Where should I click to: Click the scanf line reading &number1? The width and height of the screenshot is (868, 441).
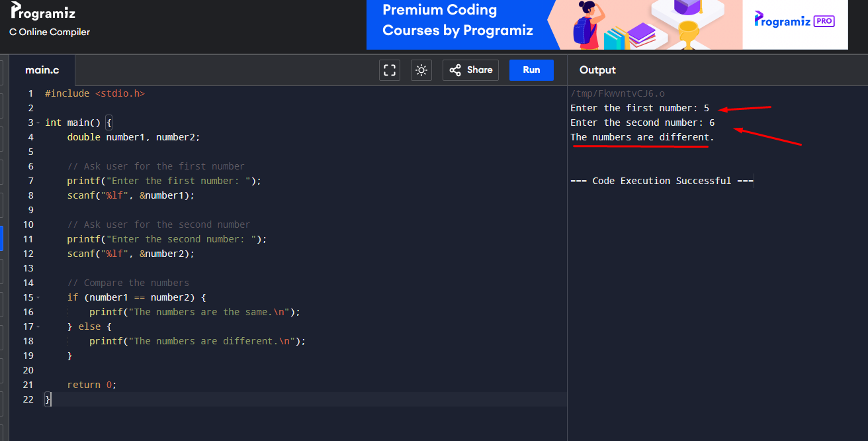tap(131, 195)
